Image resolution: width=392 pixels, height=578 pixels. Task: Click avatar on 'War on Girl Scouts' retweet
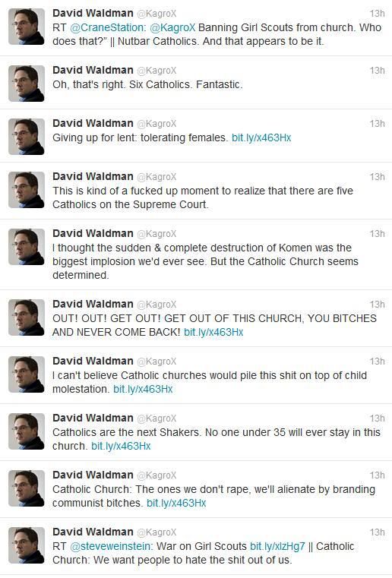26,545
